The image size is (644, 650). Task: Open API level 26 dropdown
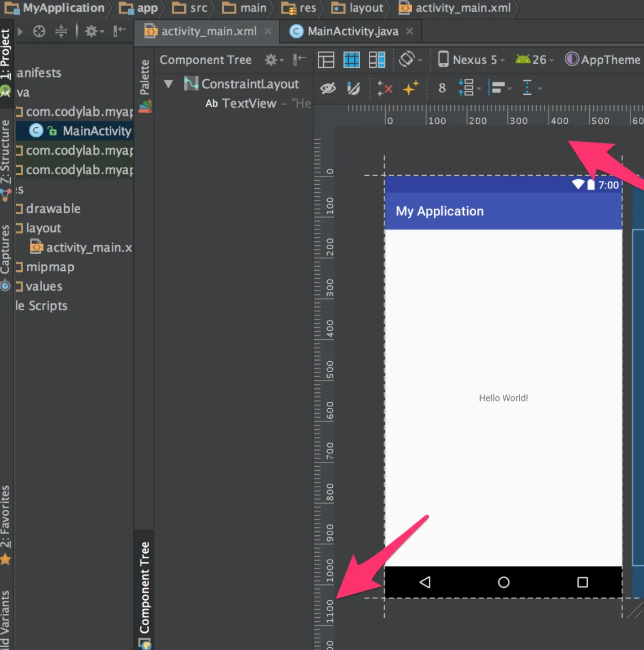coord(534,59)
